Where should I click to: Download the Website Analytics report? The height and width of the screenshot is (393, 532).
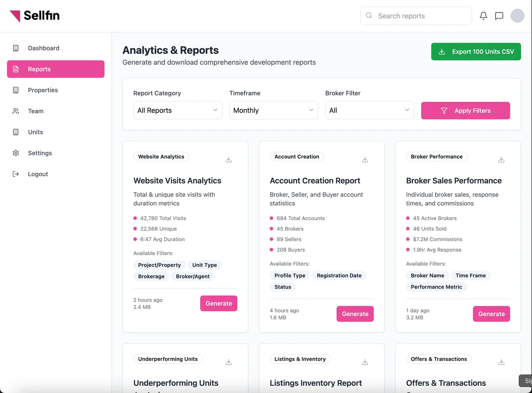click(228, 160)
